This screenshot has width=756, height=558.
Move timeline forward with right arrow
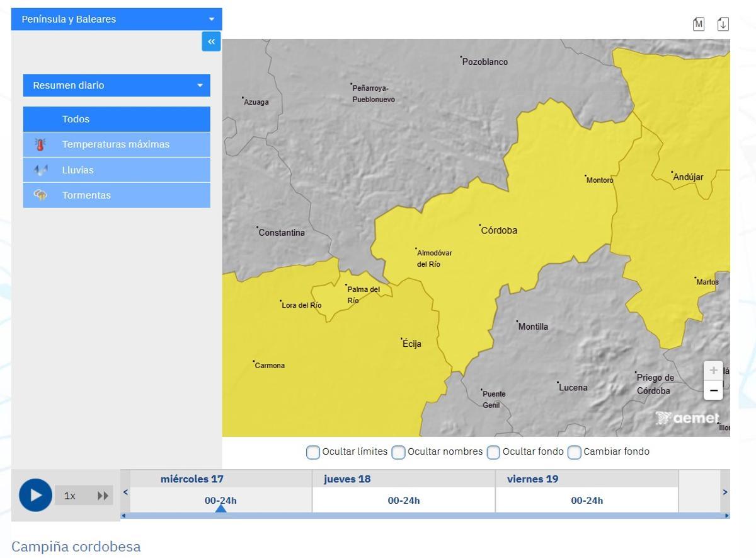(x=724, y=492)
